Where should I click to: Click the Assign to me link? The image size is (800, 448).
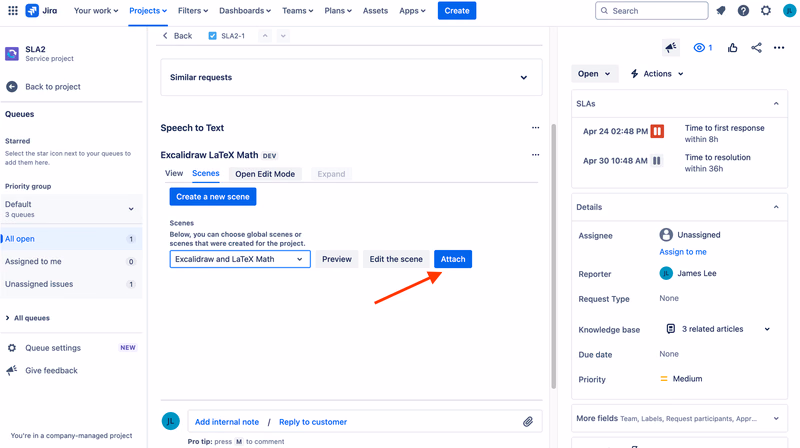[x=683, y=252]
